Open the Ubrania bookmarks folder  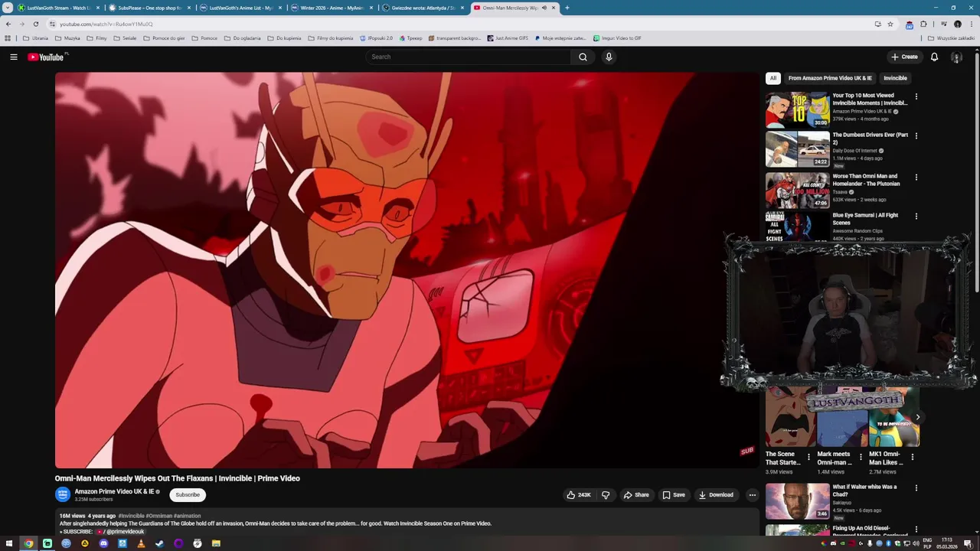35,37
